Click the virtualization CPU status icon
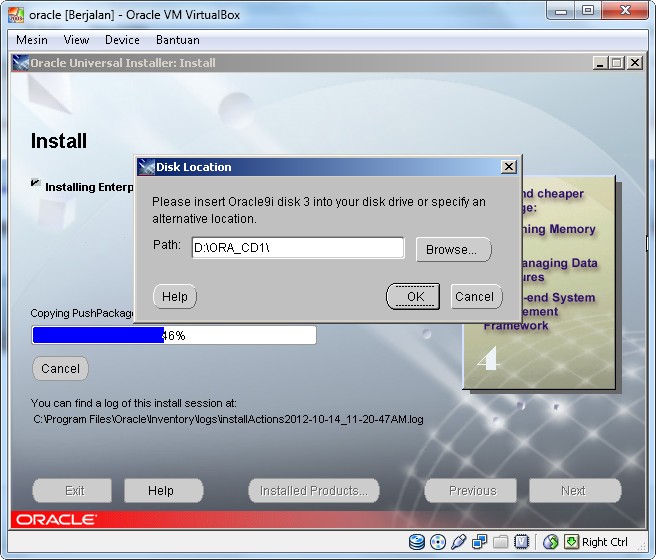656x560 pixels. 521,542
